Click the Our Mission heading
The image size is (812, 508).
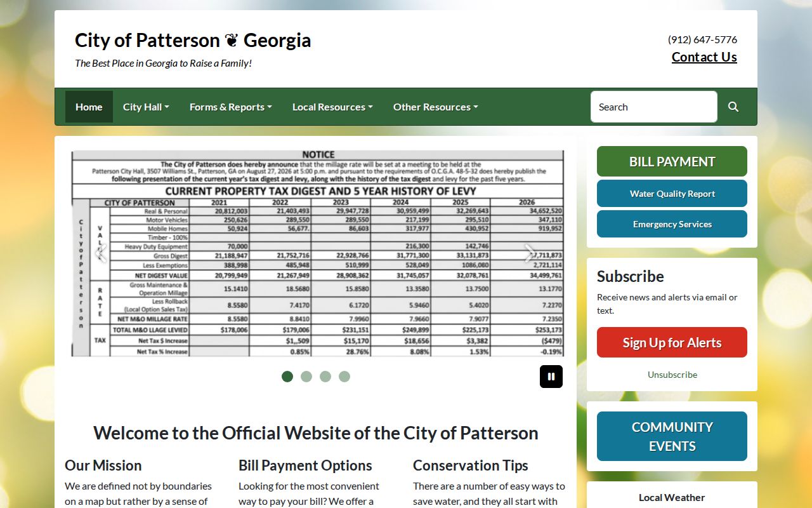[x=103, y=465]
